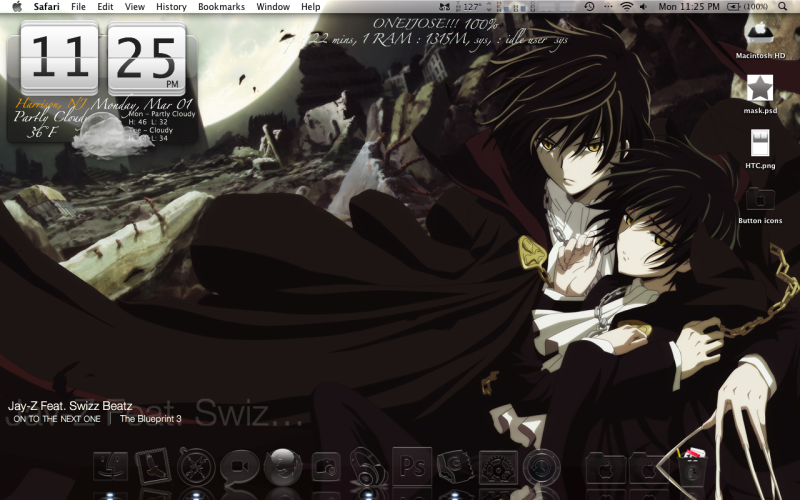Open the Edit menu
The height and width of the screenshot is (500, 800).
[105, 7]
